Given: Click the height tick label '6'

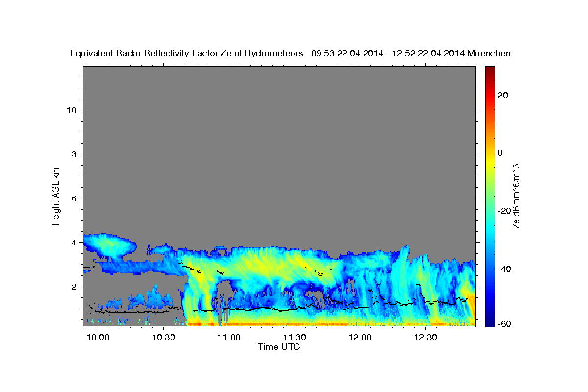Looking at the screenshot, I should tap(73, 198).
